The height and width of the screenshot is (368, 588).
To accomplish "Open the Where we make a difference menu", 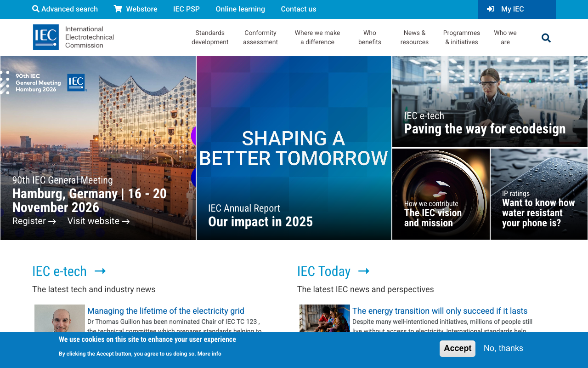I will click(317, 37).
